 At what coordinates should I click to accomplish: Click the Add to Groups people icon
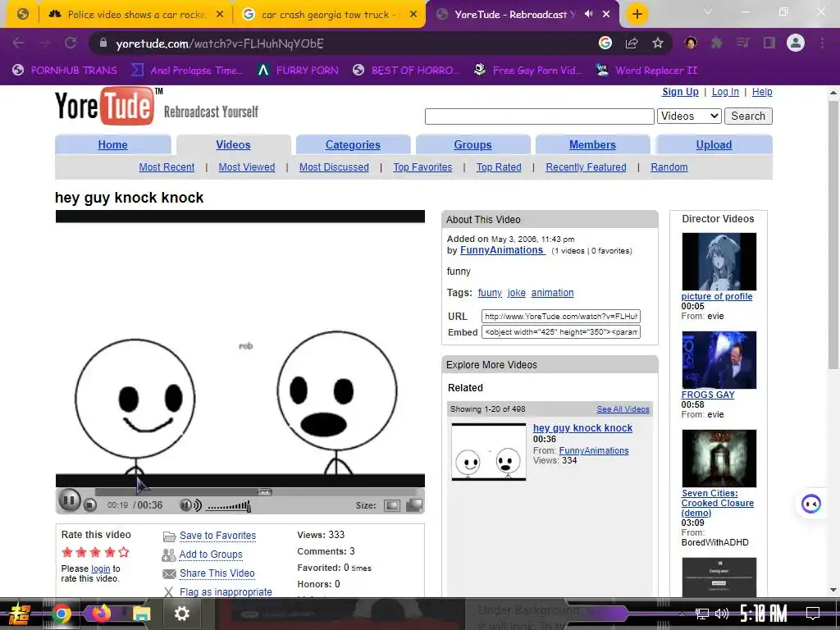point(169,555)
